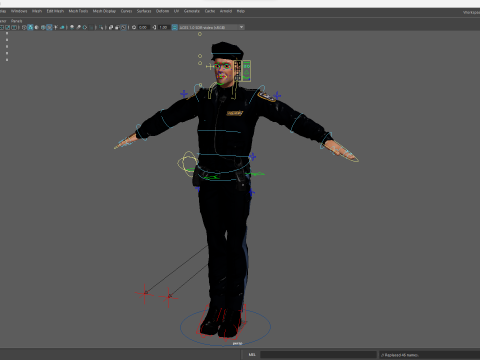Image resolution: width=480 pixels, height=360 pixels.
Task: Open the Arnold menu
Action: click(226, 11)
